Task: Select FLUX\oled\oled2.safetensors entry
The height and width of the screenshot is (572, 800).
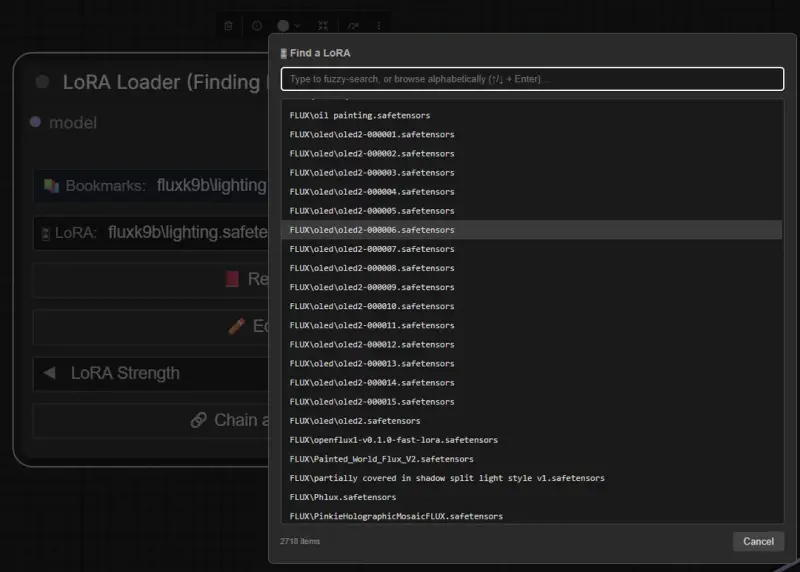Action: pos(532,421)
